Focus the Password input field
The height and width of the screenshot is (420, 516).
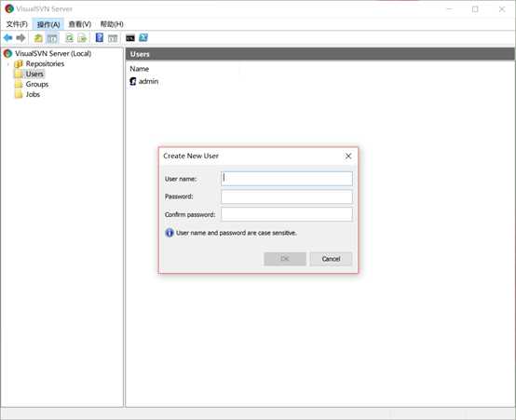(287, 196)
